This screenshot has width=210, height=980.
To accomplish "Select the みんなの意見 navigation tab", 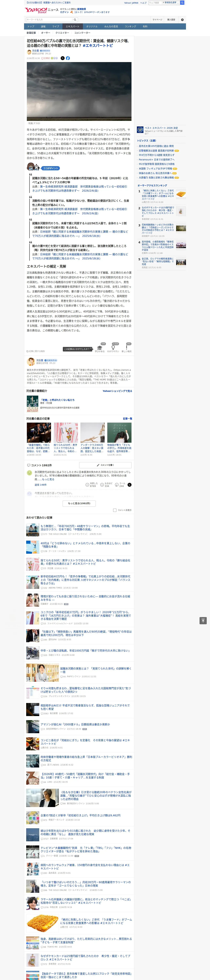I will (111, 27).
